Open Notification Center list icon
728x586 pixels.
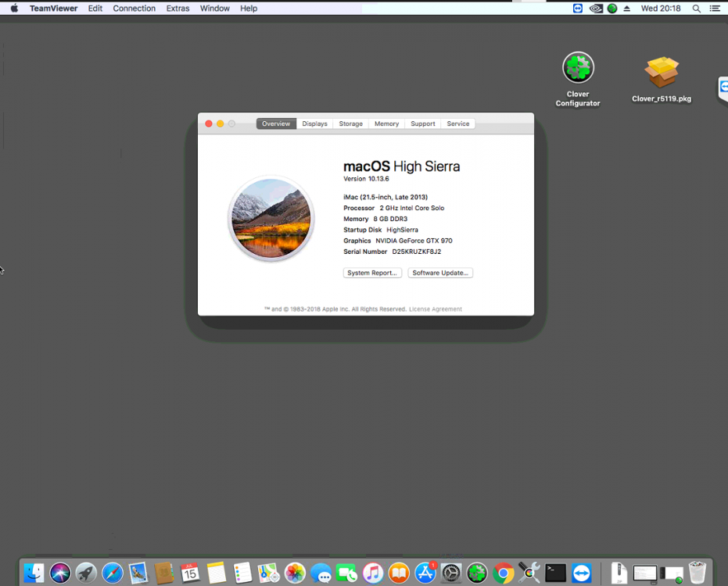tap(715, 9)
